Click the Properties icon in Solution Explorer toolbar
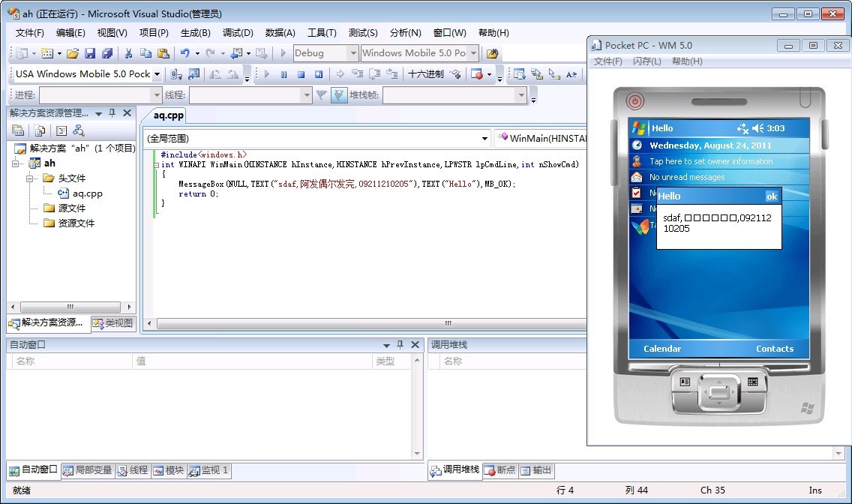Viewport: 852px width, 504px height. [18, 130]
